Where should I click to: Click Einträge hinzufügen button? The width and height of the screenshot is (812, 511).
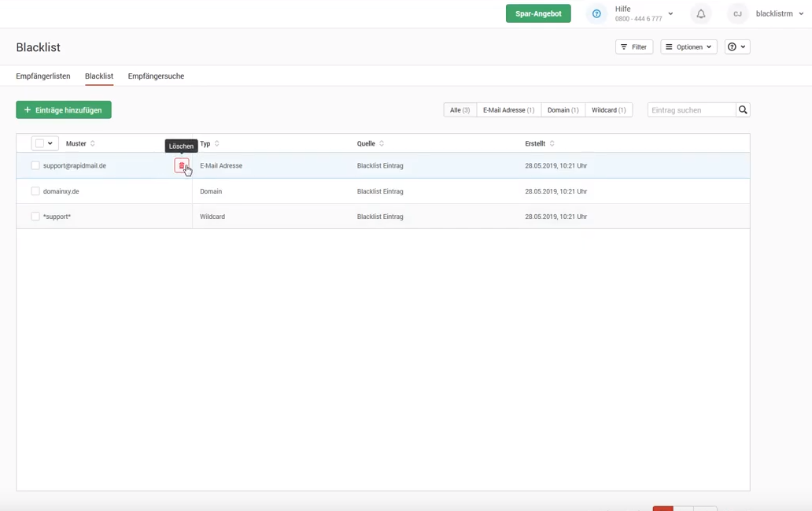(64, 110)
